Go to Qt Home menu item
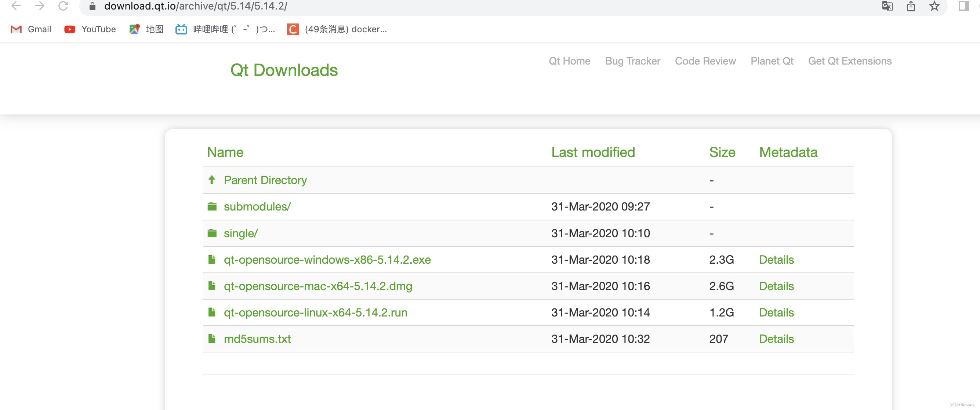Image resolution: width=980 pixels, height=410 pixels. point(569,61)
